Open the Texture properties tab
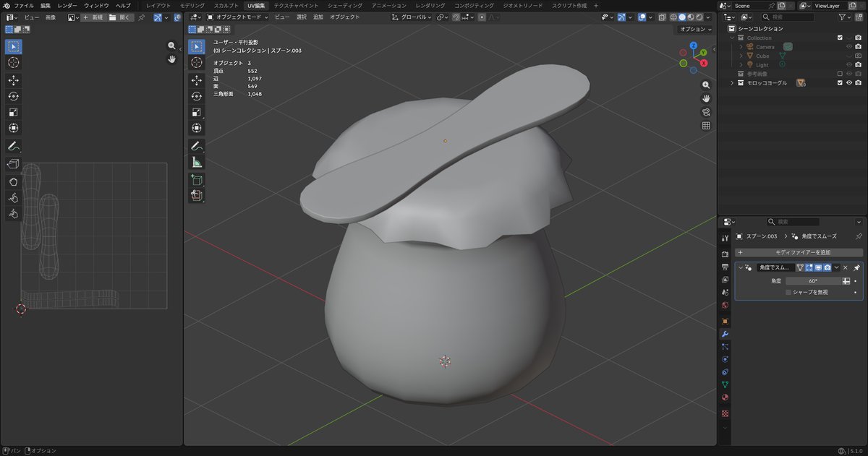This screenshot has height=456, width=868. click(725, 413)
